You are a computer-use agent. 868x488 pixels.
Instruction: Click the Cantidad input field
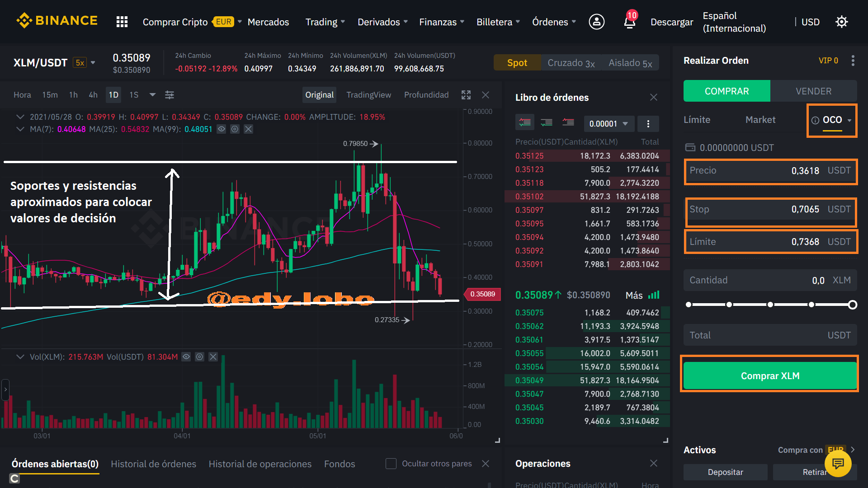point(770,280)
